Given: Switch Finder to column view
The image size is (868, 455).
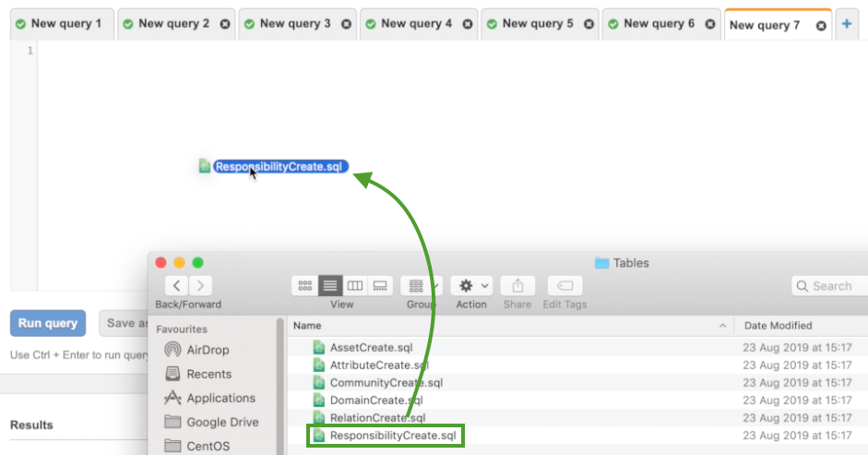Looking at the screenshot, I should (354, 286).
